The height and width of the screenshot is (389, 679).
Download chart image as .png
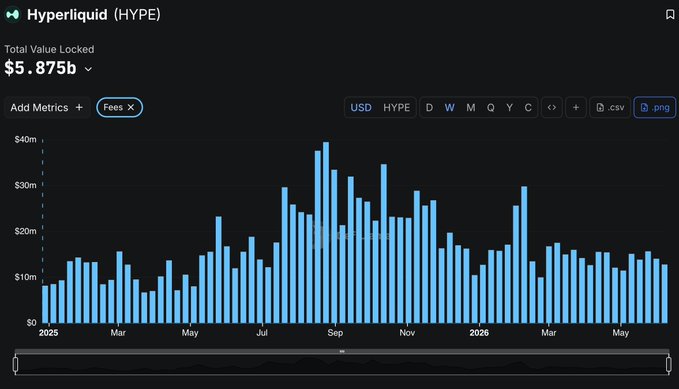coord(655,107)
